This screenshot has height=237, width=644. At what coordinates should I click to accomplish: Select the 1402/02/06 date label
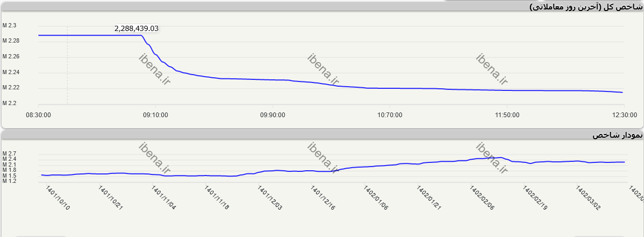(x=482, y=198)
